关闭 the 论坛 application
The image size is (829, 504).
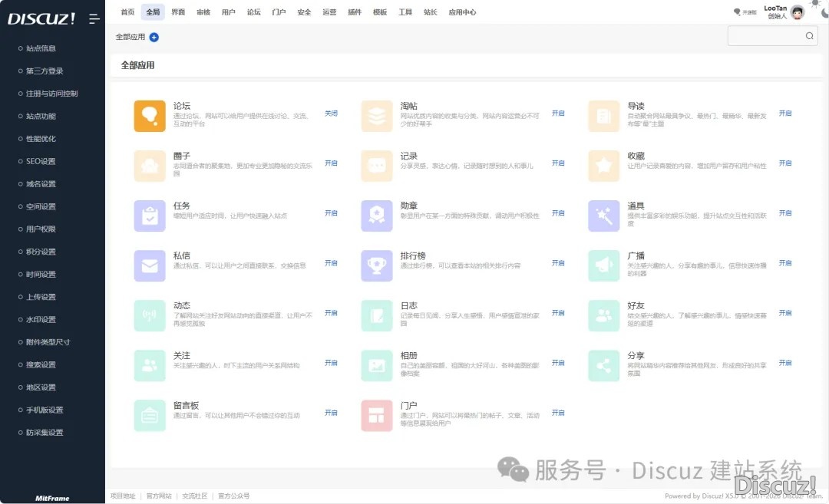click(x=331, y=113)
